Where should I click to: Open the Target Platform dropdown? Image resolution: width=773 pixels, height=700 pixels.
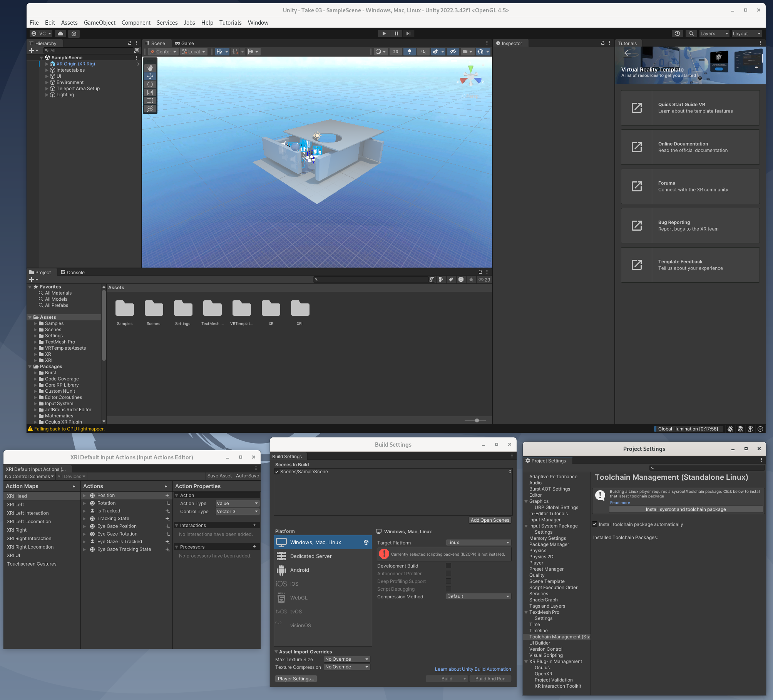click(x=478, y=543)
